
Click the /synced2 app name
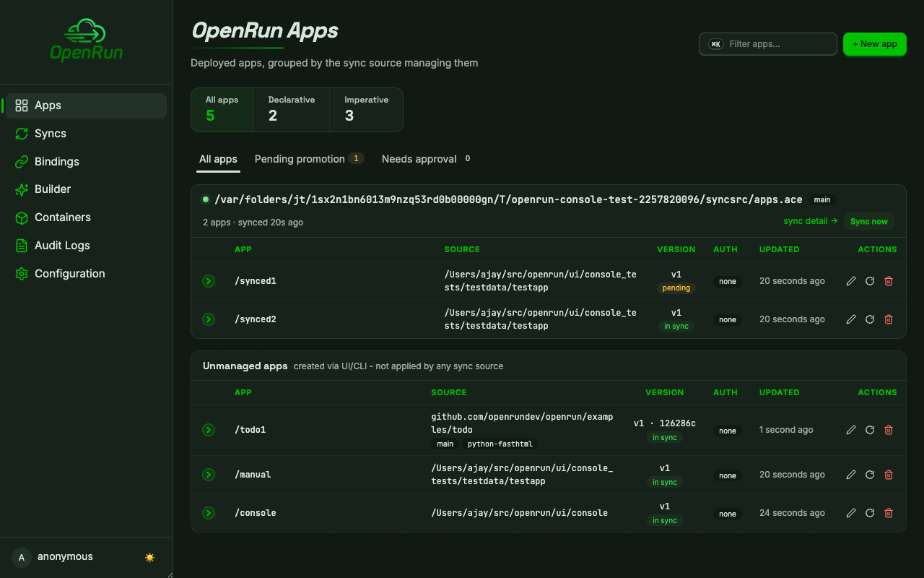point(256,319)
